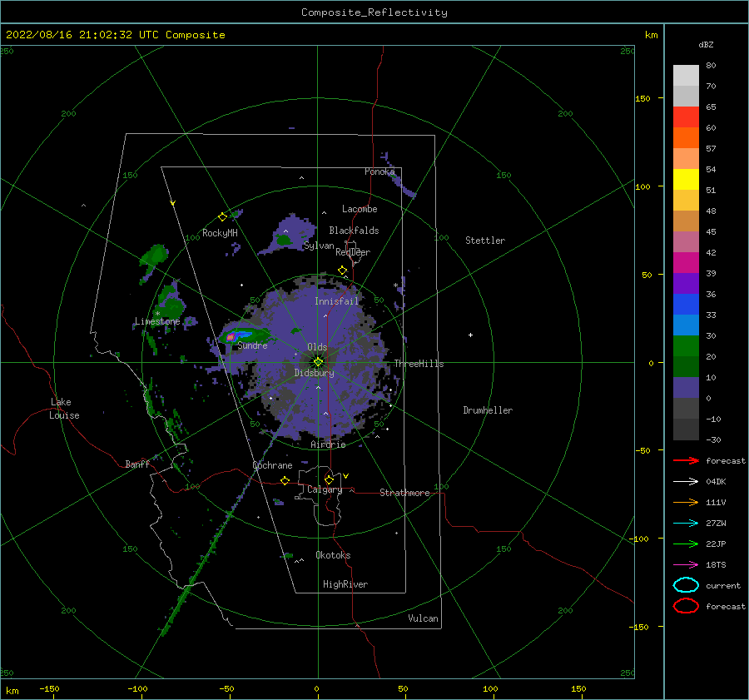
Task: Select the cyan 27ZW arrow legend entry
Action: [x=686, y=524]
